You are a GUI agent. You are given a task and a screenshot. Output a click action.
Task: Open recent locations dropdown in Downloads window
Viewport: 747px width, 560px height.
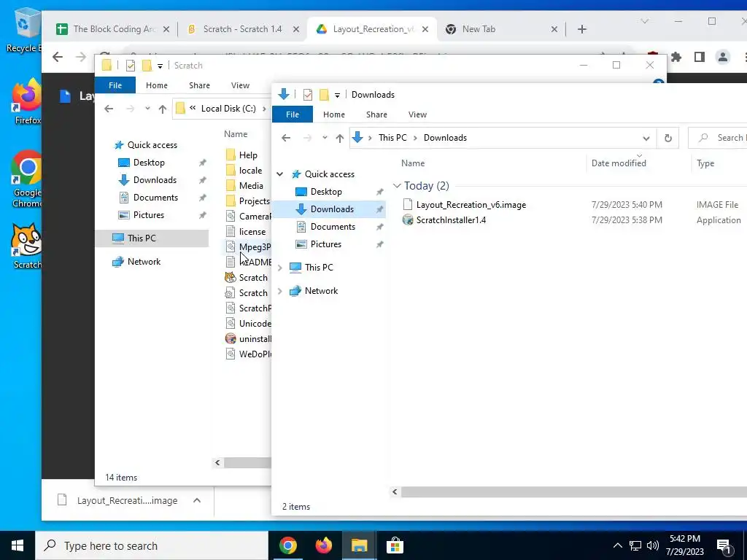pyautogui.click(x=325, y=138)
